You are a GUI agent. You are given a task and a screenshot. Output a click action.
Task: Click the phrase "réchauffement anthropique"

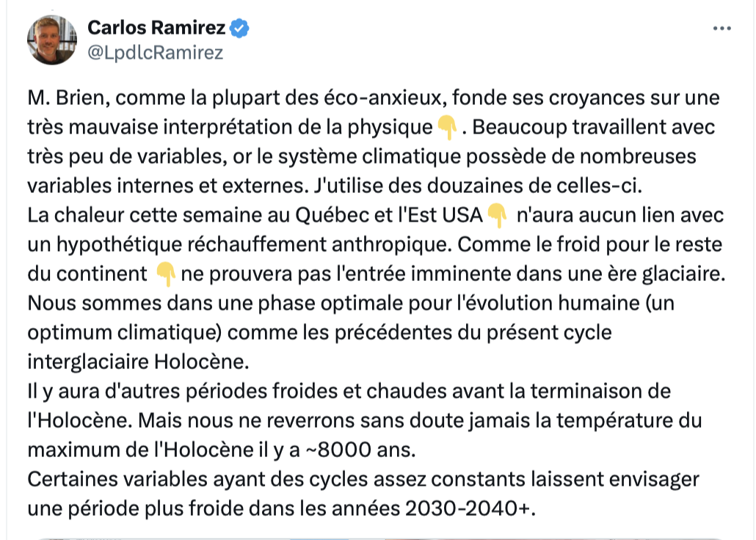click(319, 244)
